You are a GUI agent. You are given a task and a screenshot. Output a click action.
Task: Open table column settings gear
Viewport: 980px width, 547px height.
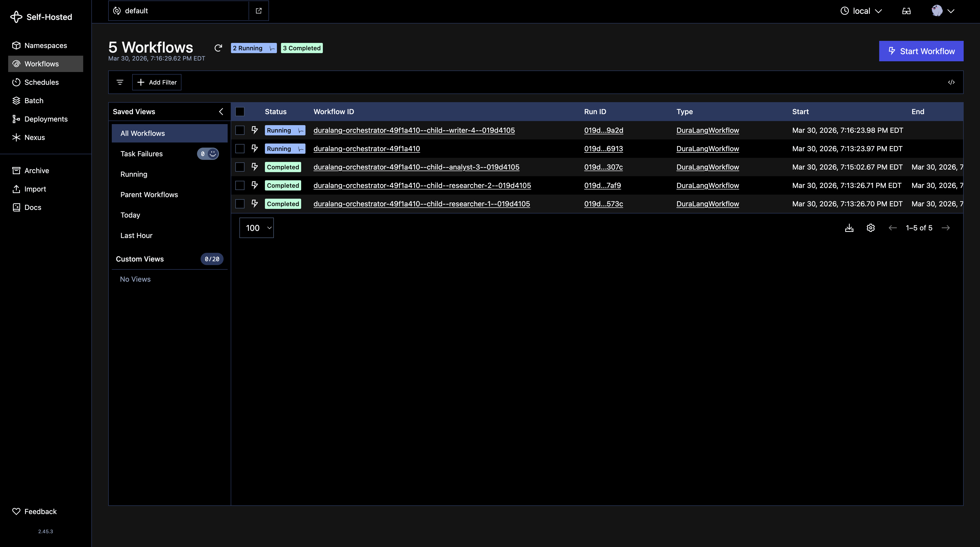tap(871, 228)
